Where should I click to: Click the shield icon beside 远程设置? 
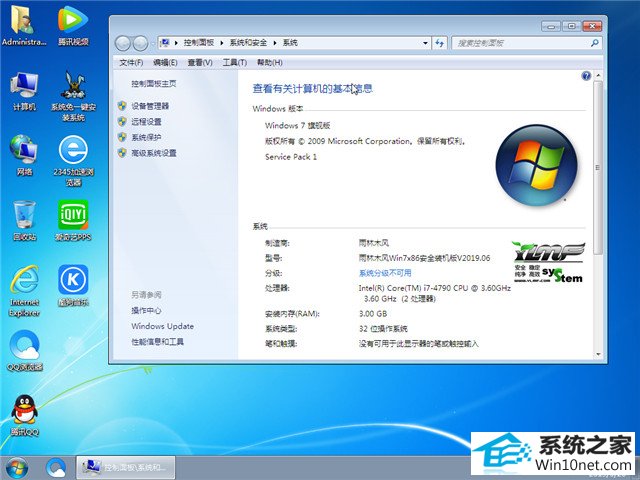(x=122, y=121)
